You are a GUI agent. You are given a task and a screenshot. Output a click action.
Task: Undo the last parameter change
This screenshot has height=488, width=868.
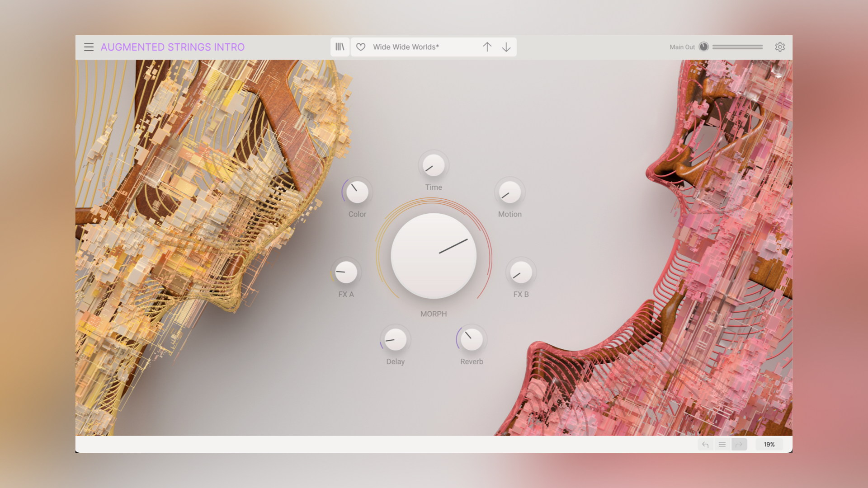coord(705,444)
